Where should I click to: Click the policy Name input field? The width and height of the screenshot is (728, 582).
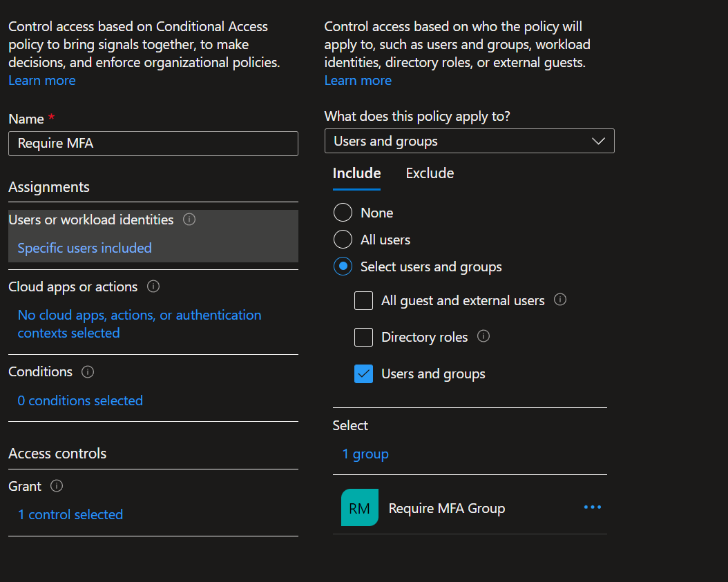(153, 144)
